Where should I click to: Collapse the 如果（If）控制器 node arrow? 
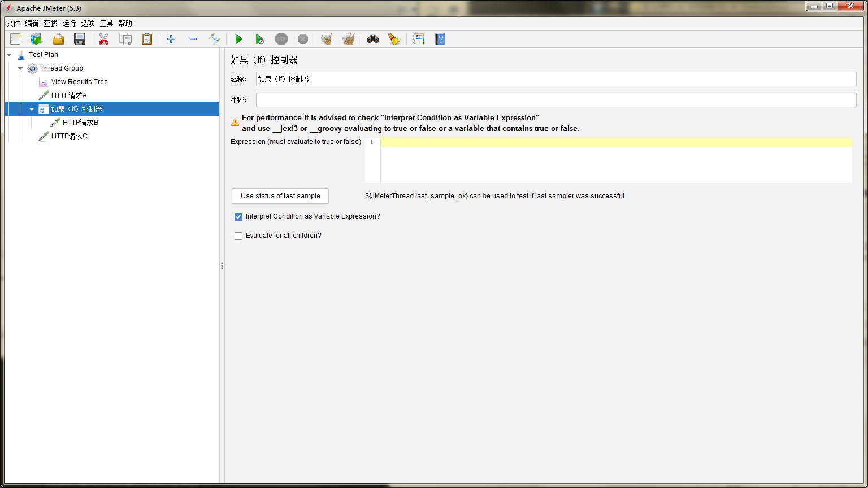pos(32,109)
